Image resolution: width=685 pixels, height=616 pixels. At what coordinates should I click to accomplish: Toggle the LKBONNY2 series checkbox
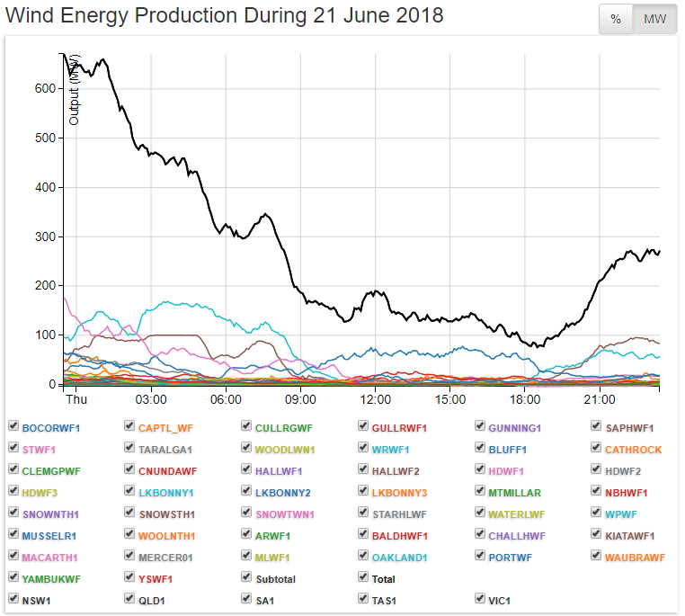click(246, 491)
